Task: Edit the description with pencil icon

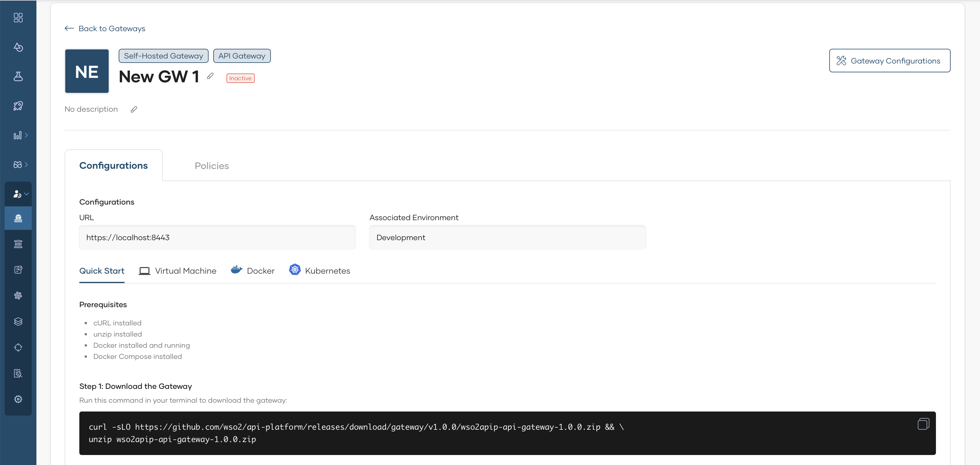Action: [x=134, y=110]
